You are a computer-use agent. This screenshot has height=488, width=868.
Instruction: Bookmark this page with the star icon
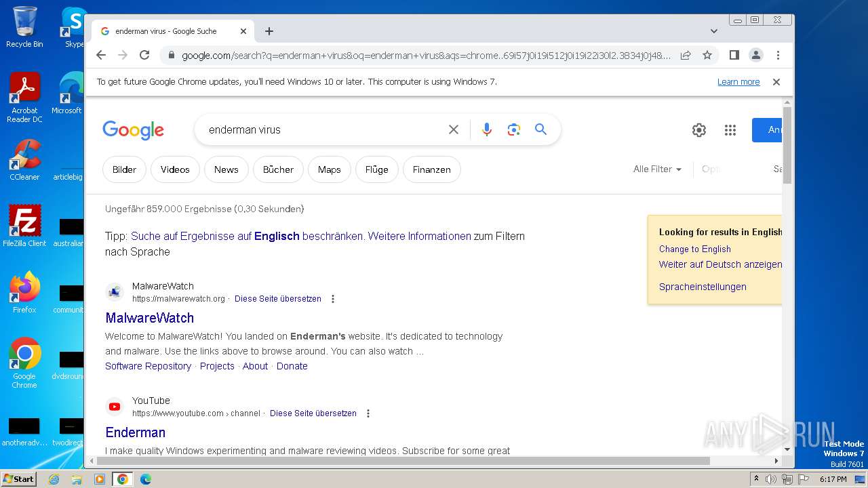[x=707, y=55]
